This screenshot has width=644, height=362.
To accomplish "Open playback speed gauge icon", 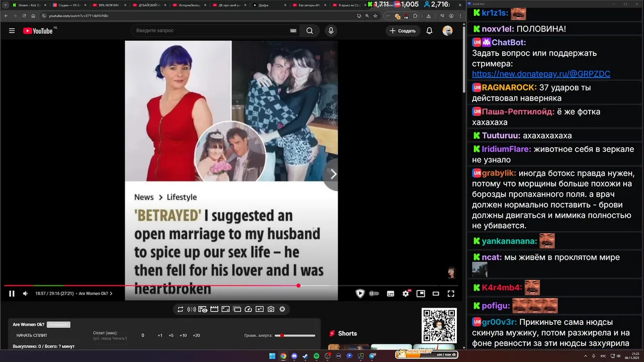I will pyautogui.click(x=248, y=309).
